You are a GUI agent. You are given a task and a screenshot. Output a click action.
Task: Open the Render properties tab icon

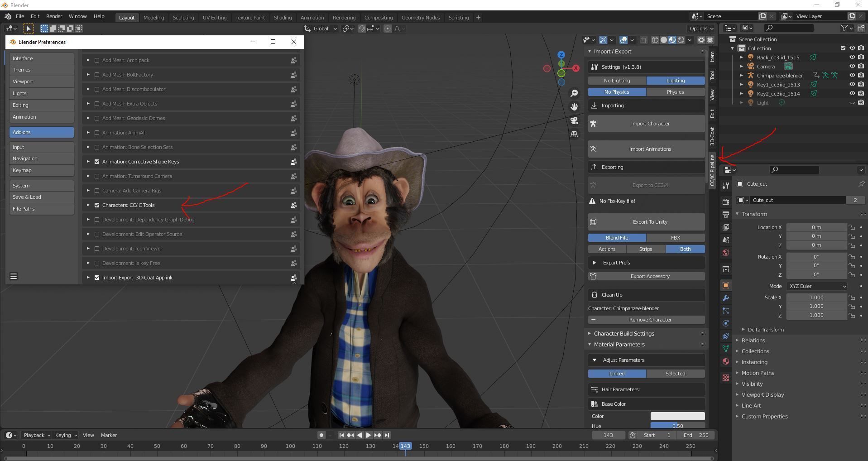[726, 202]
